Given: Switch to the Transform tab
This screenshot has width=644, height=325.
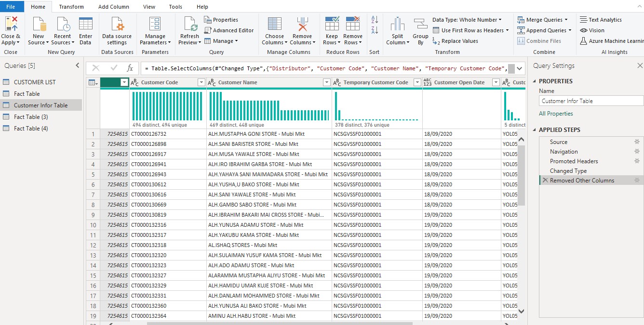Looking at the screenshot, I should point(71,7).
